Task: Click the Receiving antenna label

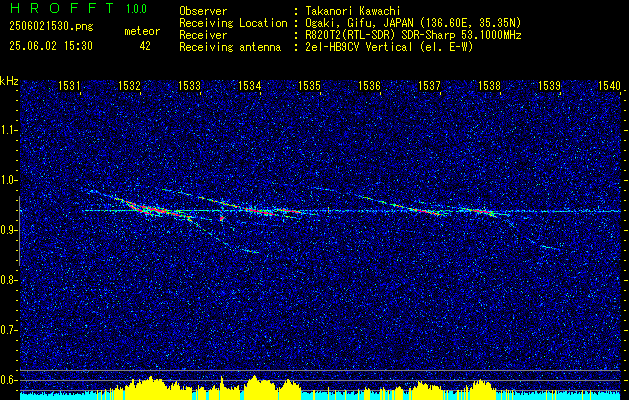Action: (230, 47)
